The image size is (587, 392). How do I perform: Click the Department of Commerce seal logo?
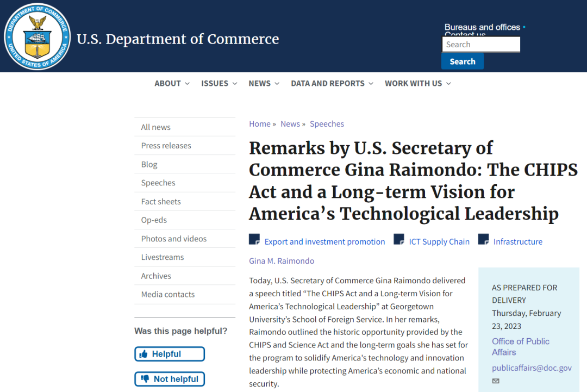(37, 36)
